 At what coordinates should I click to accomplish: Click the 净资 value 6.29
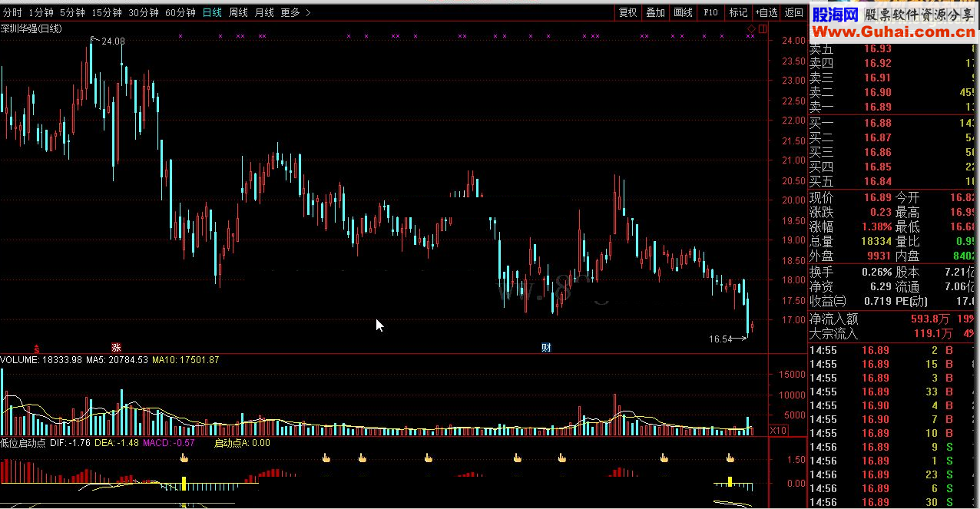pyautogui.click(x=881, y=286)
